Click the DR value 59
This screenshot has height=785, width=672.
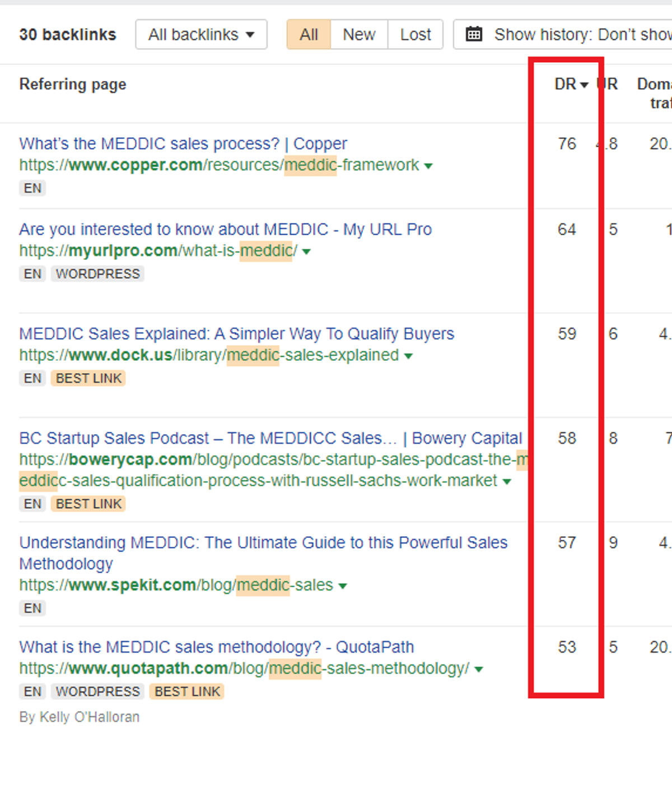567,334
